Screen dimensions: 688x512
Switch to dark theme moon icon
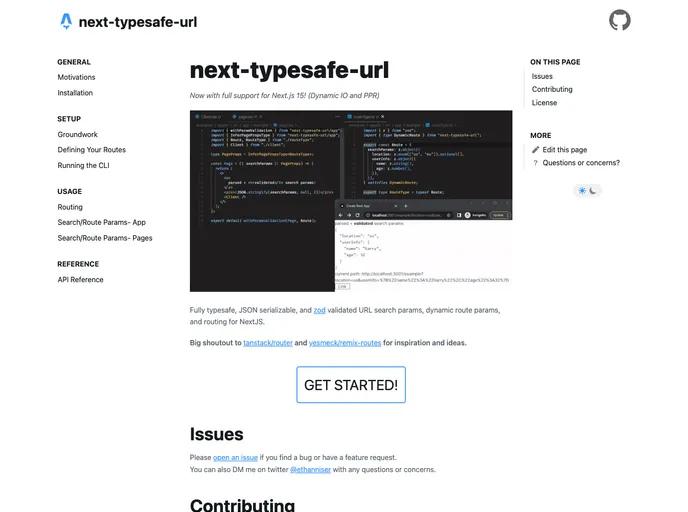[x=593, y=190]
